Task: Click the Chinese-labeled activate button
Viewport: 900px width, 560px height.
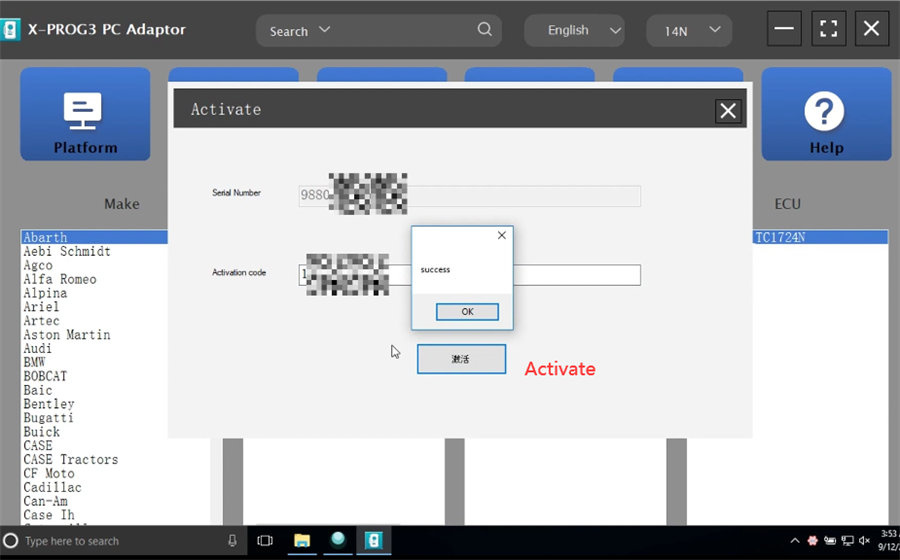Action: [x=461, y=359]
